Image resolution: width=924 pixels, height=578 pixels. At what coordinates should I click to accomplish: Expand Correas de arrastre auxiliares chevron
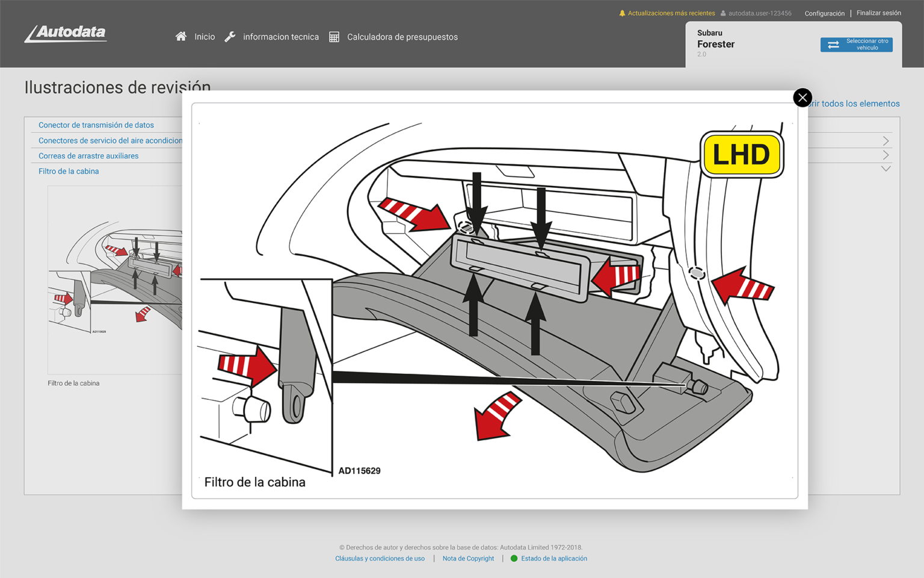tap(885, 155)
